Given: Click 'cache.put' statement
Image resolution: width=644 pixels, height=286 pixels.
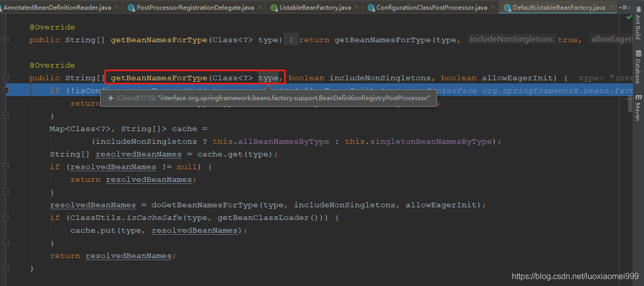Looking at the screenshot, I should coord(93,230).
